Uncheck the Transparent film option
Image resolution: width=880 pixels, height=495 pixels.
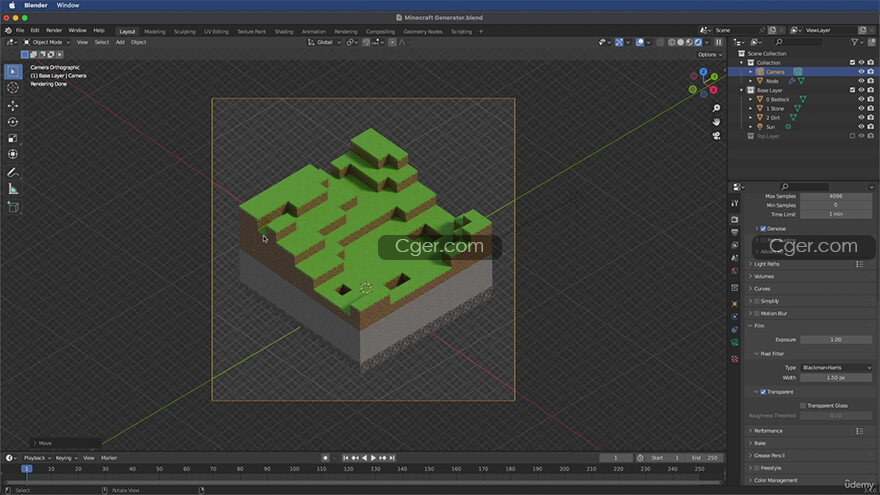[763, 392]
